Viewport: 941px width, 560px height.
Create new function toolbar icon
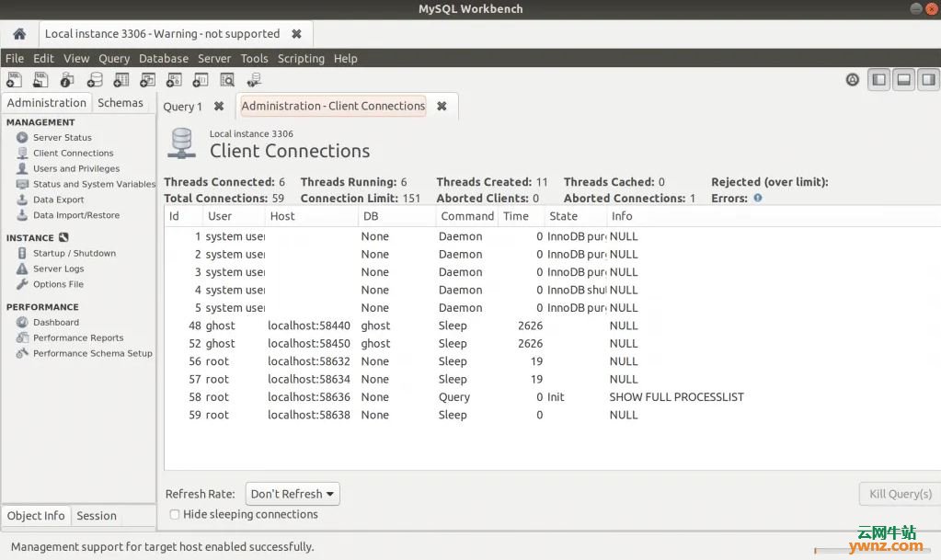tap(200, 80)
